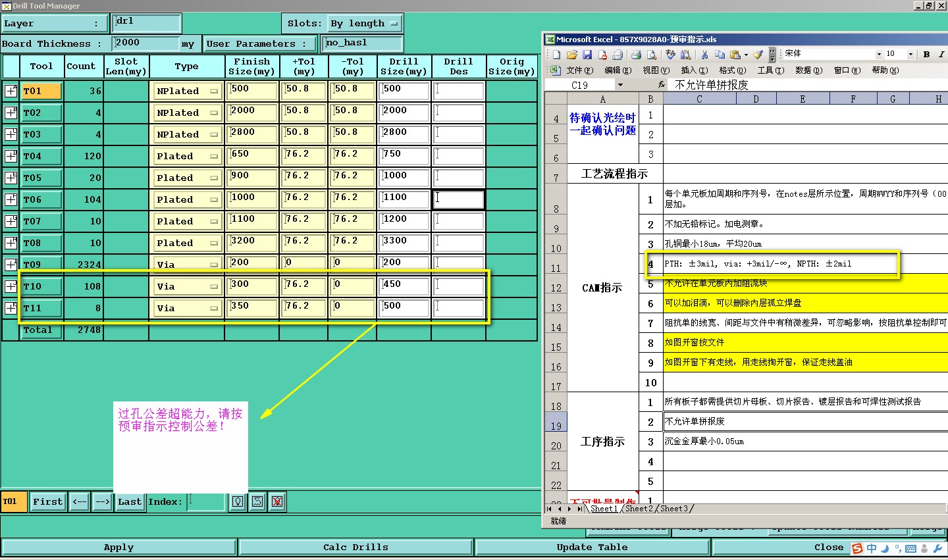This screenshot has height=560, width=948.
Task: Click the fx insert function icon
Action: tap(662, 85)
